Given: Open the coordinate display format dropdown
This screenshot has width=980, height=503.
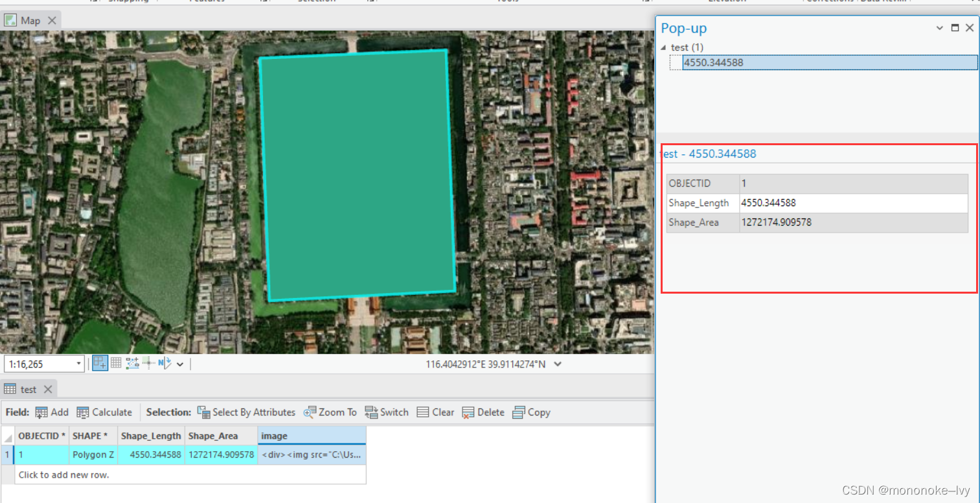Looking at the screenshot, I should pyautogui.click(x=558, y=364).
